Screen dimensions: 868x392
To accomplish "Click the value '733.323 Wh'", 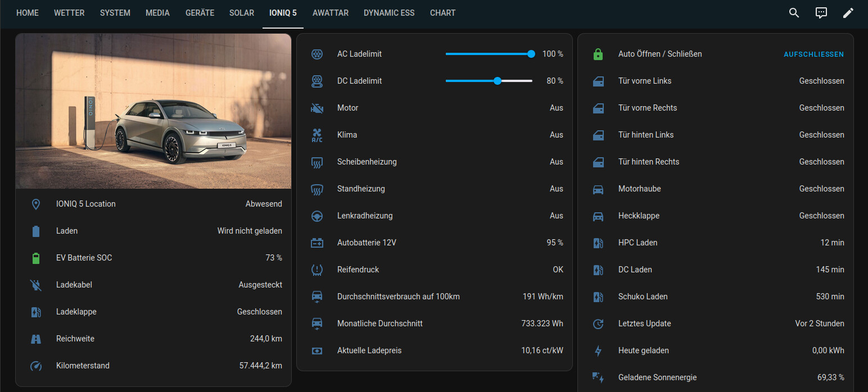I will click(x=542, y=323).
